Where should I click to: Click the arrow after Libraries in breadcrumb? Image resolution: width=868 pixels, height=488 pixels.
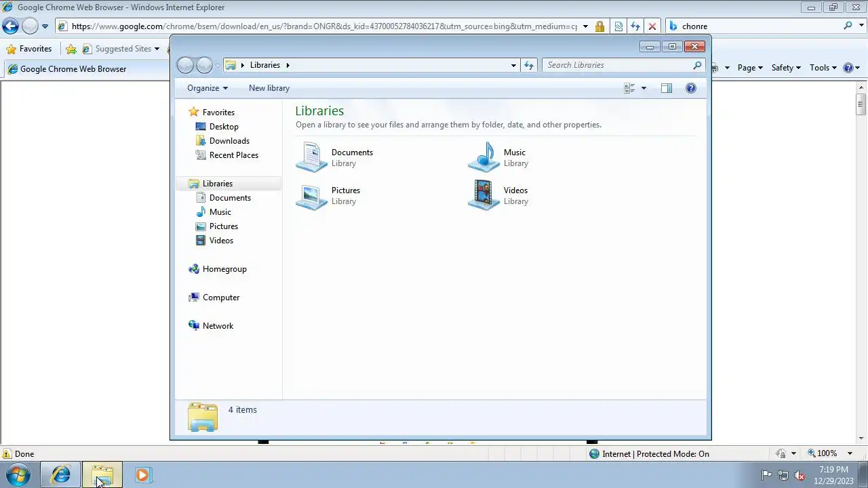click(x=288, y=65)
